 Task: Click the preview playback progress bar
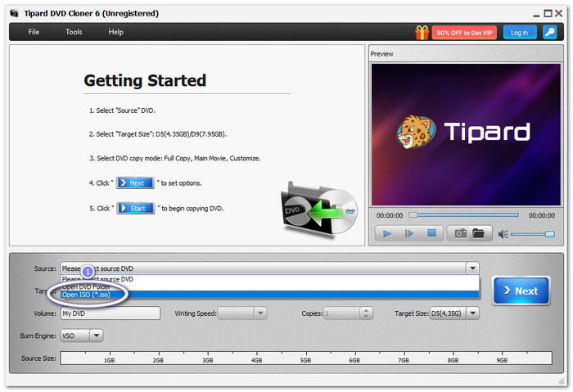pos(463,214)
